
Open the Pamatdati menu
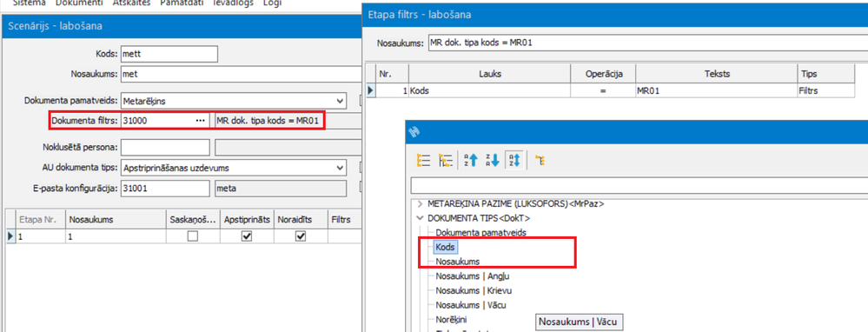[182, 3]
